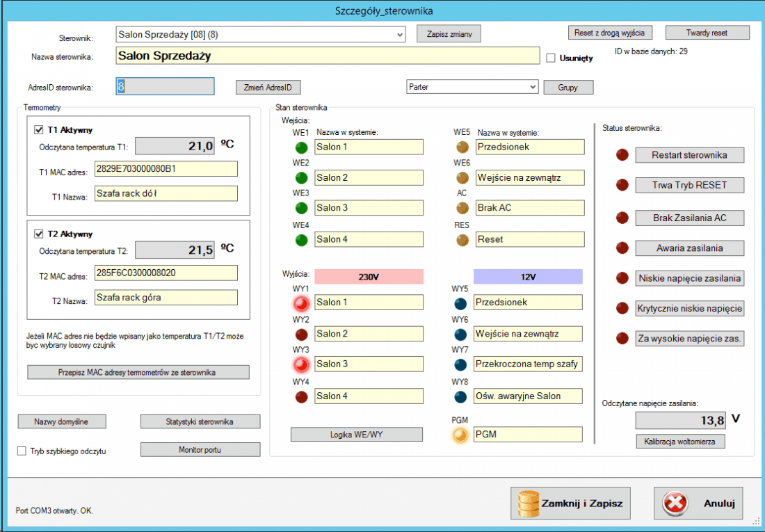Click the WE1 green input LED

tap(301, 147)
